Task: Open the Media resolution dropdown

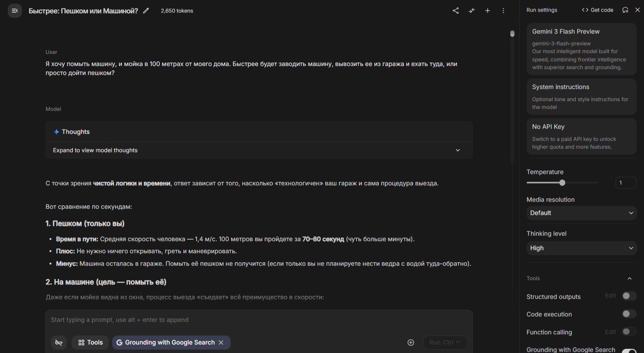Action: (581, 213)
